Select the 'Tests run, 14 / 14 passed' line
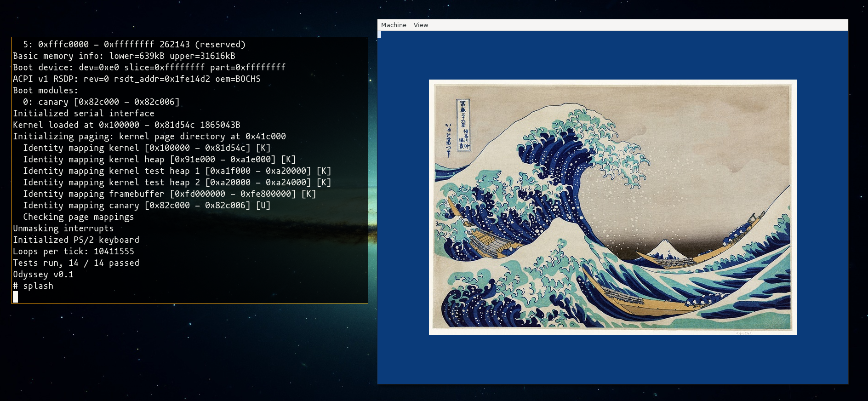Viewport: 868px width, 401px height. (x=76, y=263)
